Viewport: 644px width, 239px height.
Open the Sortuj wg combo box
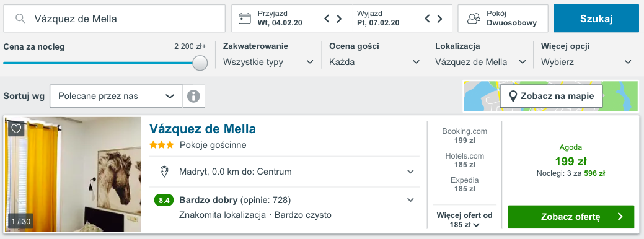pos(116,97)
